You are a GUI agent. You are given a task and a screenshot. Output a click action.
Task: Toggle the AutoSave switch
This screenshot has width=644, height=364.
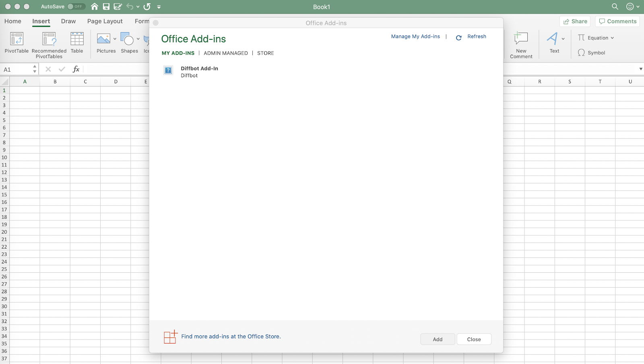76,6
